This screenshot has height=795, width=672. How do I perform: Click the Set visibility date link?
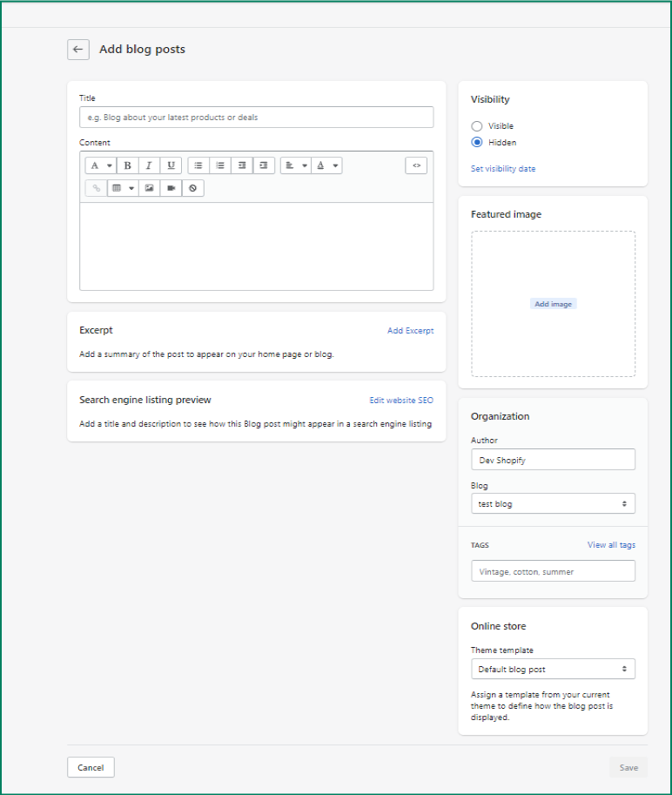(x=503, y=169)
